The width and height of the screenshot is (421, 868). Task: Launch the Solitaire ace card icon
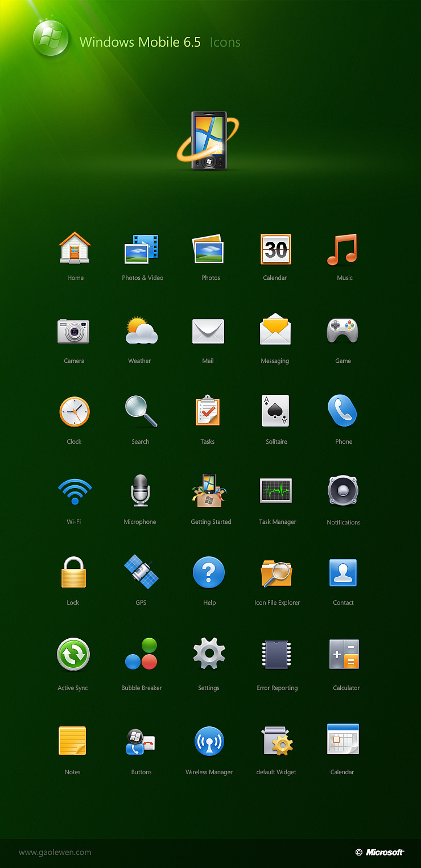point(275,411)
